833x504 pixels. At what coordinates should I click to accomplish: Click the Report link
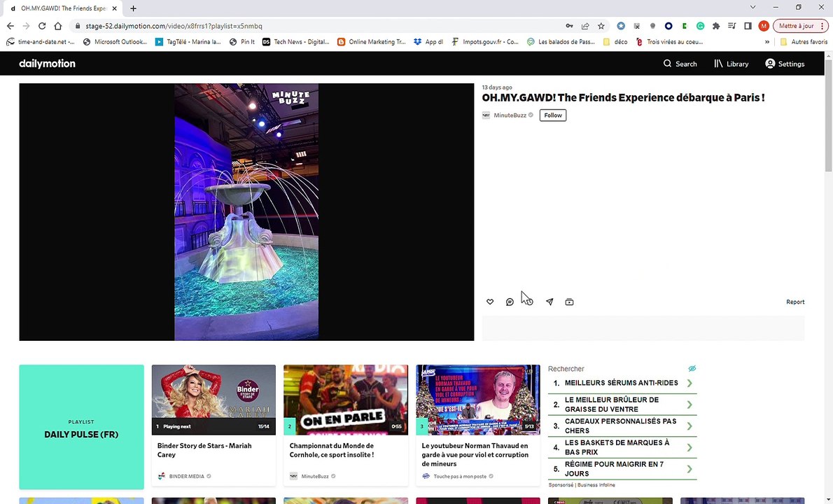pyautogui.click(x=795, y=302)
